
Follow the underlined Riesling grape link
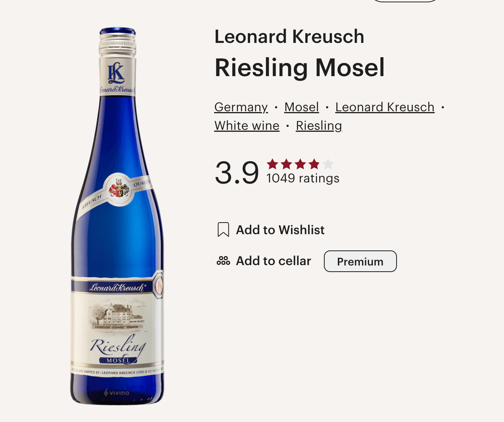tap(319, 126)
